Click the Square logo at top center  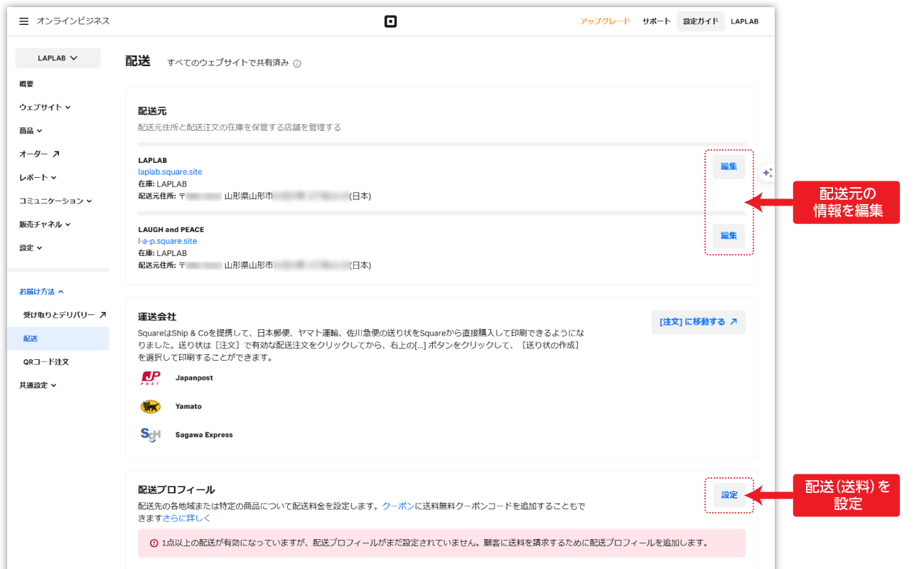[x=390, y=21]
